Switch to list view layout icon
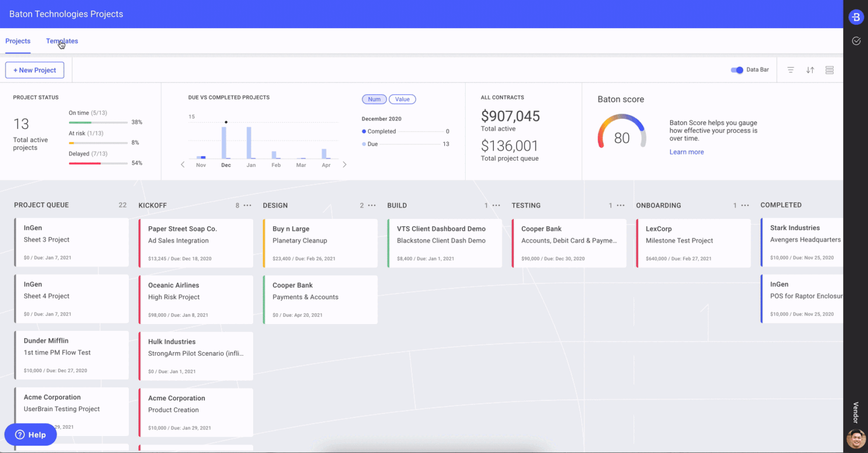Image resolution: width=868 pixels, height=453 pixels. coord(830,70)
